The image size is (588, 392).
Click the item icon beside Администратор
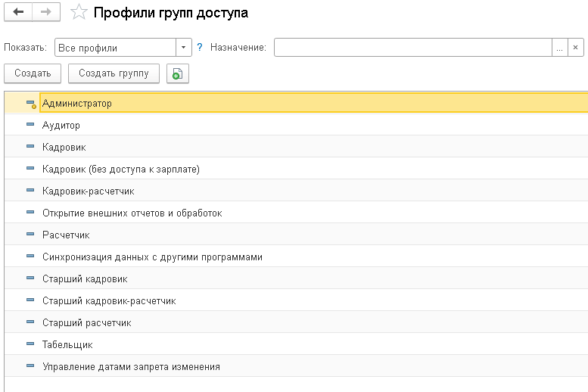point(31,104)
